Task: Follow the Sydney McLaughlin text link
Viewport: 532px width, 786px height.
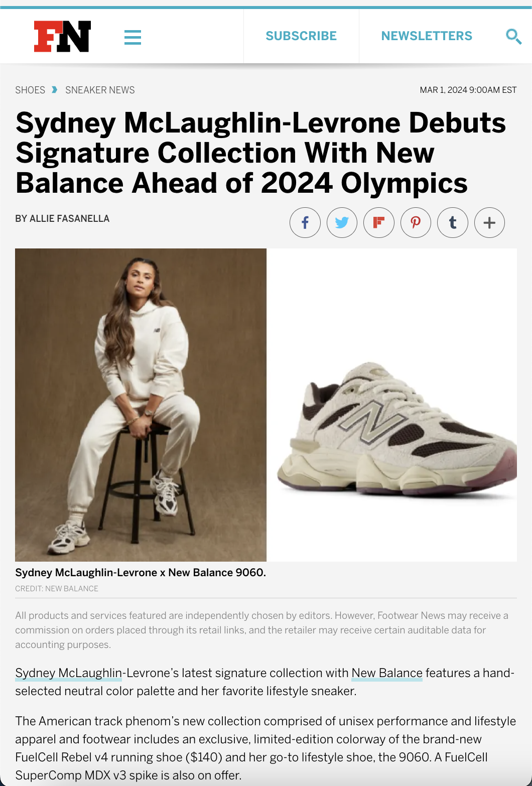Action: click(69, 673)
